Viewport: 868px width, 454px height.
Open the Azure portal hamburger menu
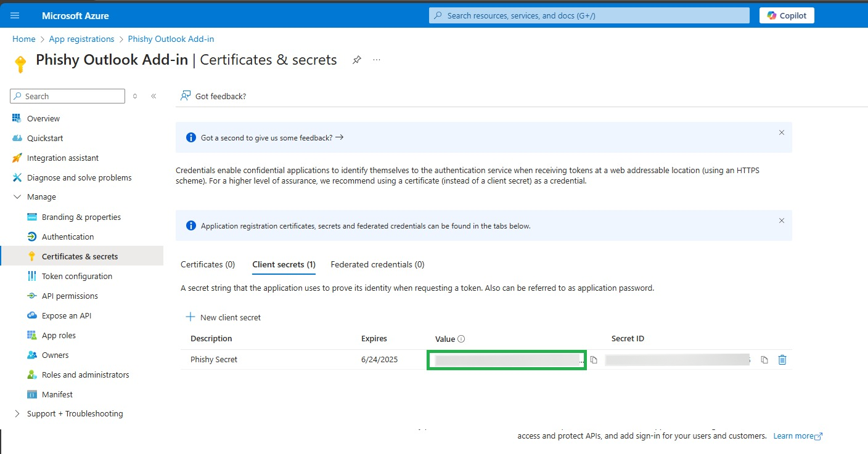pos(15,15)
